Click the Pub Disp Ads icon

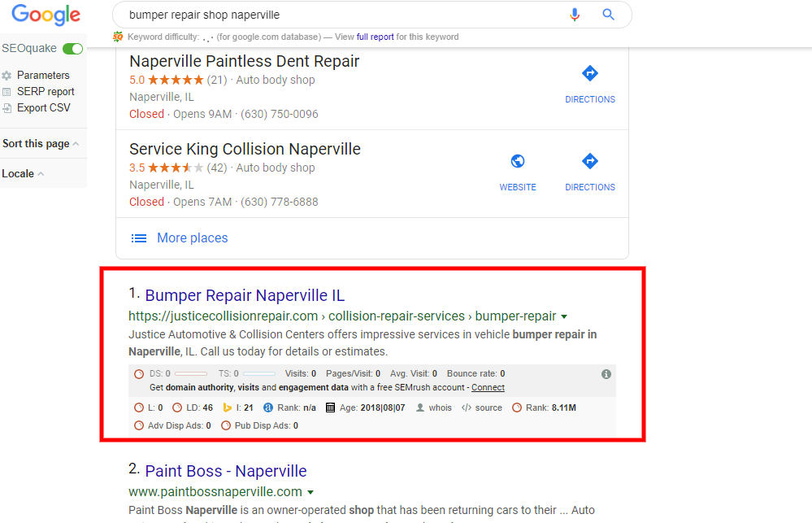point(226,425)
